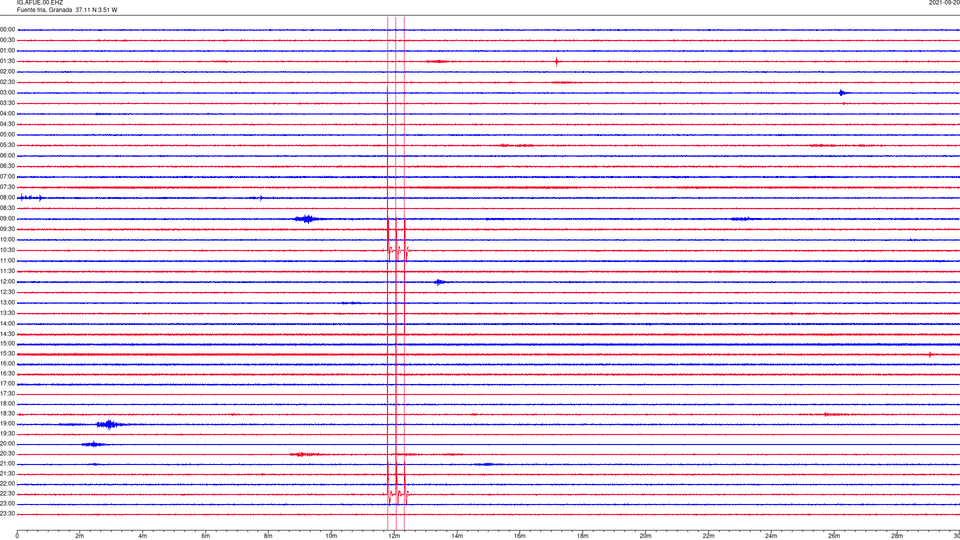Select the 10:30 trace label

[7, 250]
